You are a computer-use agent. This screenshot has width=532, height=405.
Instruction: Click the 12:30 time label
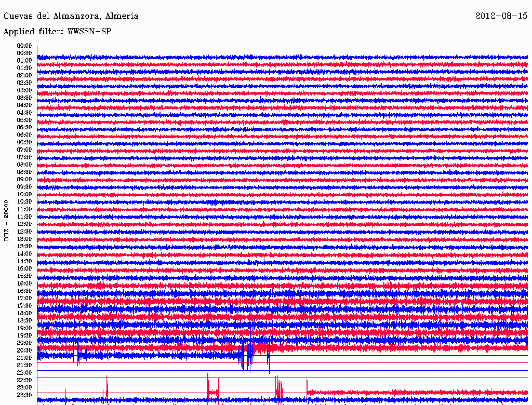tap(24, 232)
